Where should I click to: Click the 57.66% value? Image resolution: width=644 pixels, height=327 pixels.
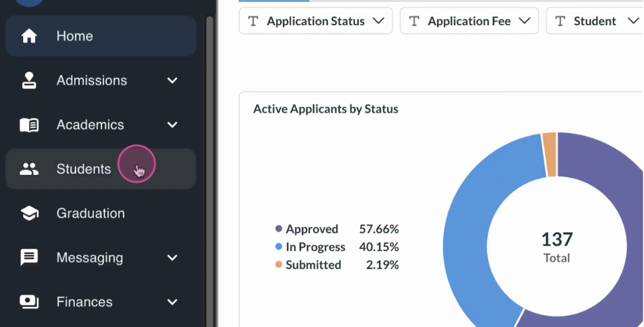pyautogui.click(x=379, y=229)
